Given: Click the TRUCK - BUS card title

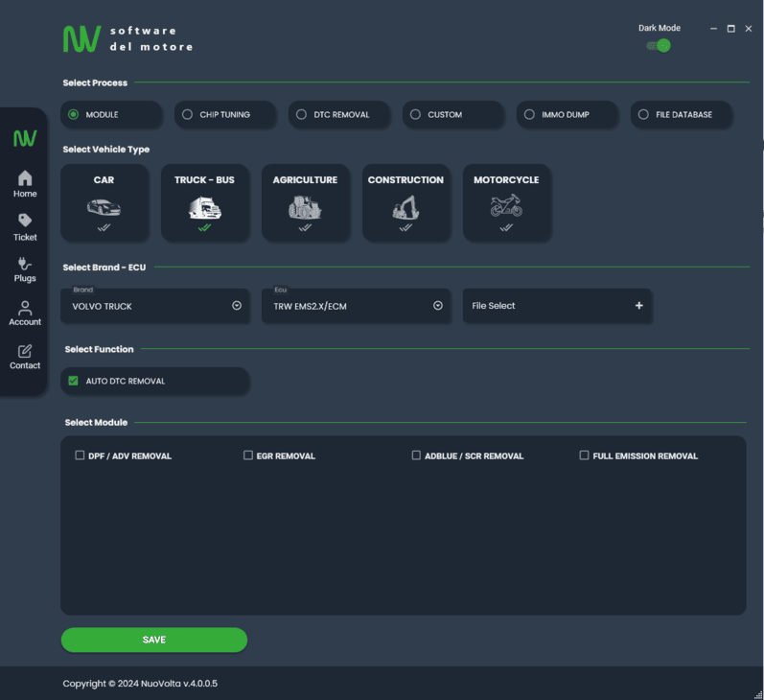Looking at the screenshot, I should 204,180.
